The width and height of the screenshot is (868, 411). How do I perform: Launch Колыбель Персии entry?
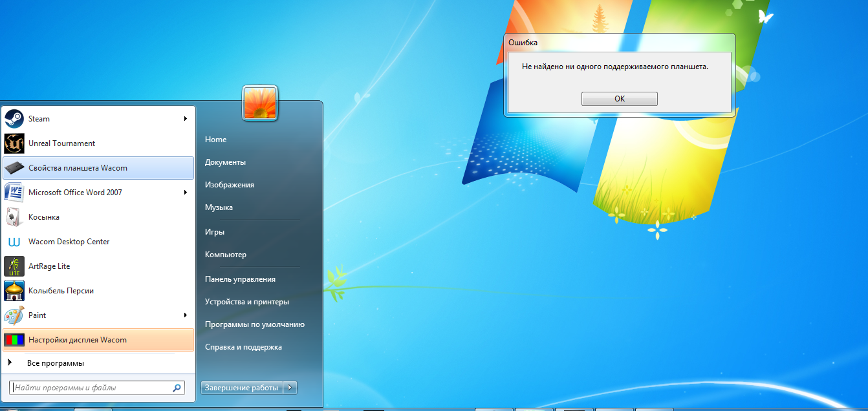(x=98, y=291)
